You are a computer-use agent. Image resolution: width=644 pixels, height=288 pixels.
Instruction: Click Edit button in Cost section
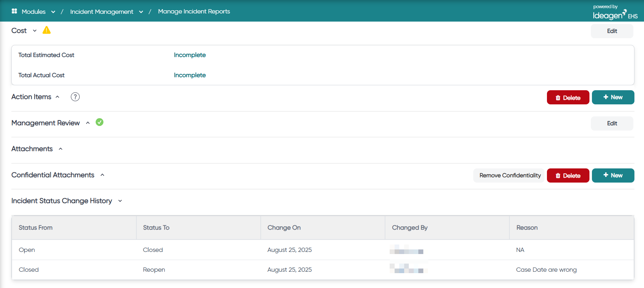[612, 31]
